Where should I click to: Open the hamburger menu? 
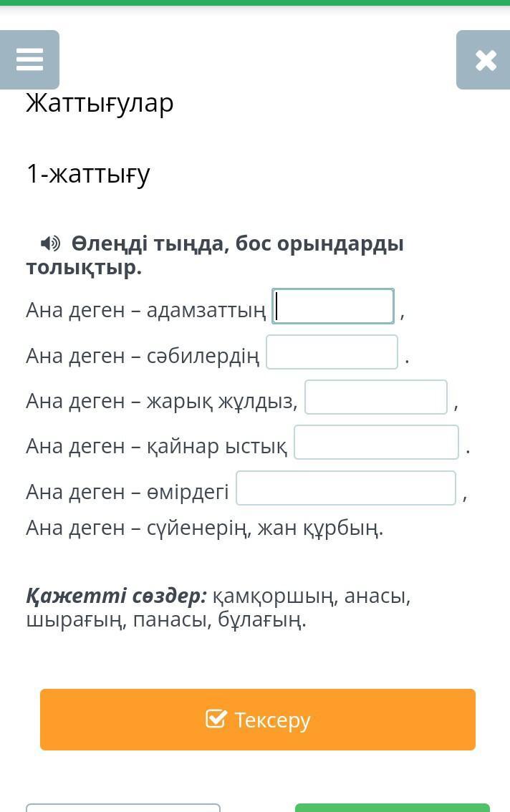29,59
